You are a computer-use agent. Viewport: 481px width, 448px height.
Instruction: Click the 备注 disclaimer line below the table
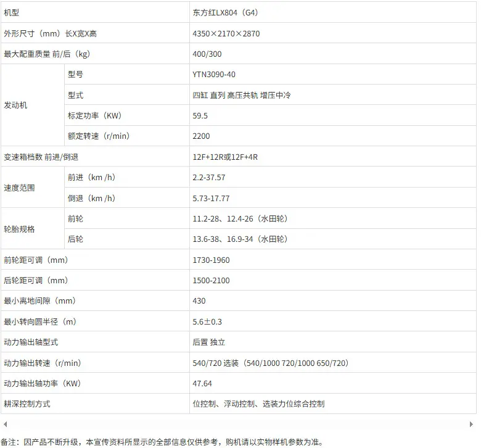pos(162,442)
